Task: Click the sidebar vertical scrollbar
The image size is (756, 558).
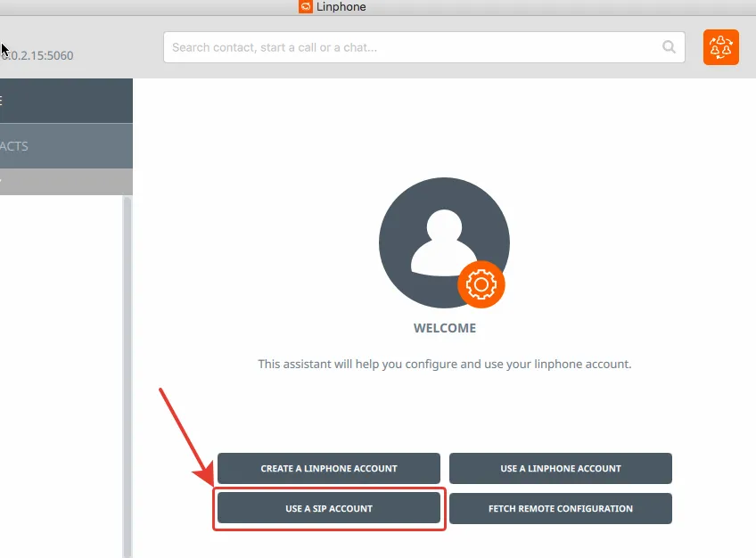Action: click(127, 374)
